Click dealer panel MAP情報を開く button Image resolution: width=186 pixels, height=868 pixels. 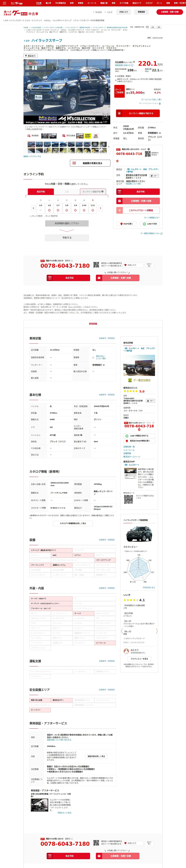tap(139, 441)
